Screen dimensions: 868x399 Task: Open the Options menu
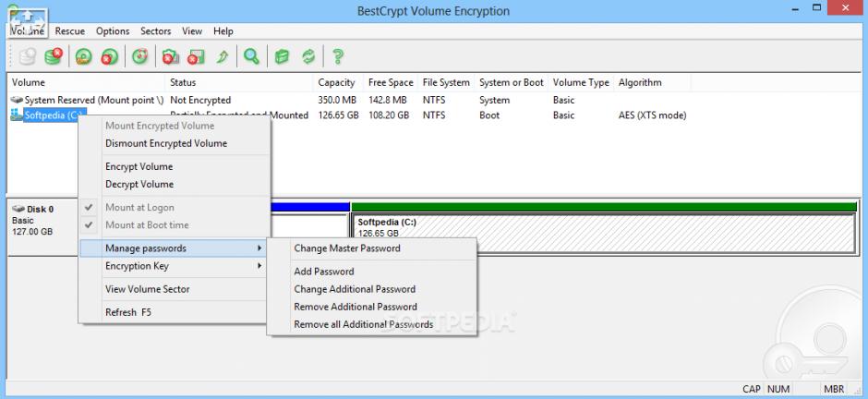113,31
